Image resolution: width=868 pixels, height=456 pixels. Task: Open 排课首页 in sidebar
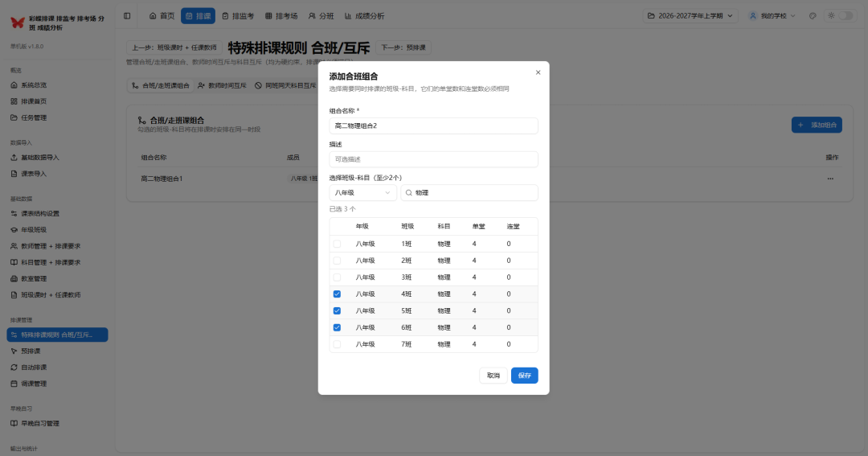57,101
